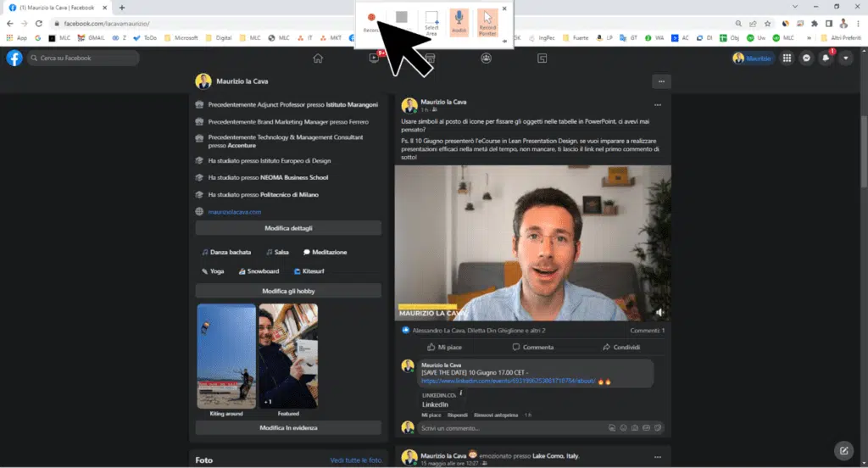The height and width of the screenshot is (468, 868).
Task: Click the Cerca su Facebook search field
Action: [81, 58]
